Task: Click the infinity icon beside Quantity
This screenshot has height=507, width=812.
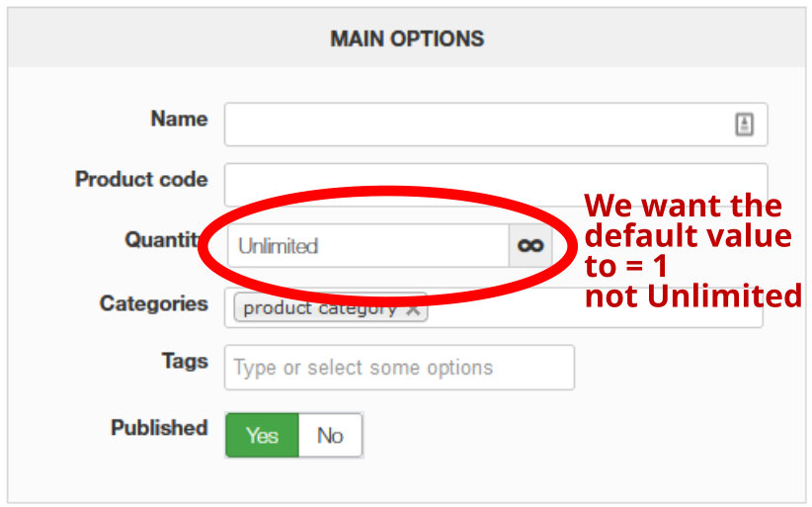Action: (x=530, y=246)
